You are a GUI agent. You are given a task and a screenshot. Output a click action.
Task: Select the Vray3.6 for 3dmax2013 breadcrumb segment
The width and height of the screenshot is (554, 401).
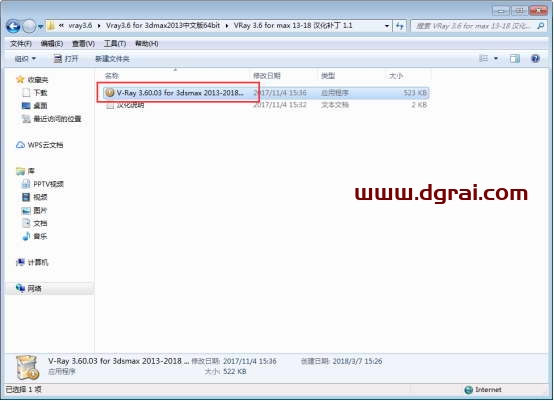tap(163, 25)
